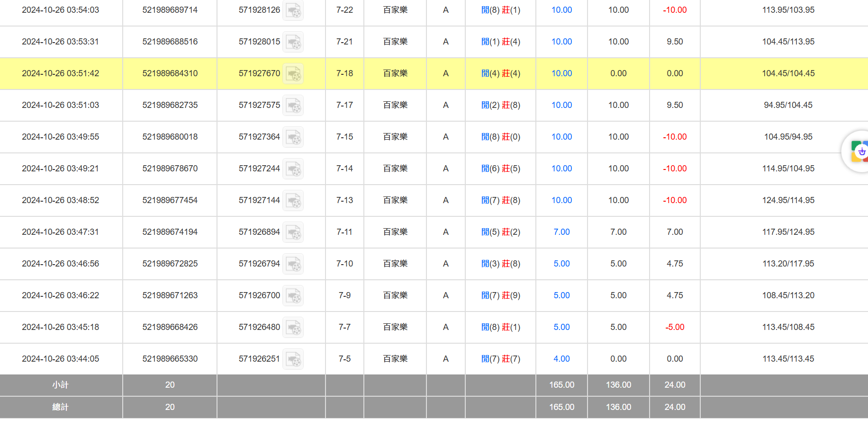Open video replay icon for round 571926700
This screenshot has height=427, width=868.
pos(293,296)
